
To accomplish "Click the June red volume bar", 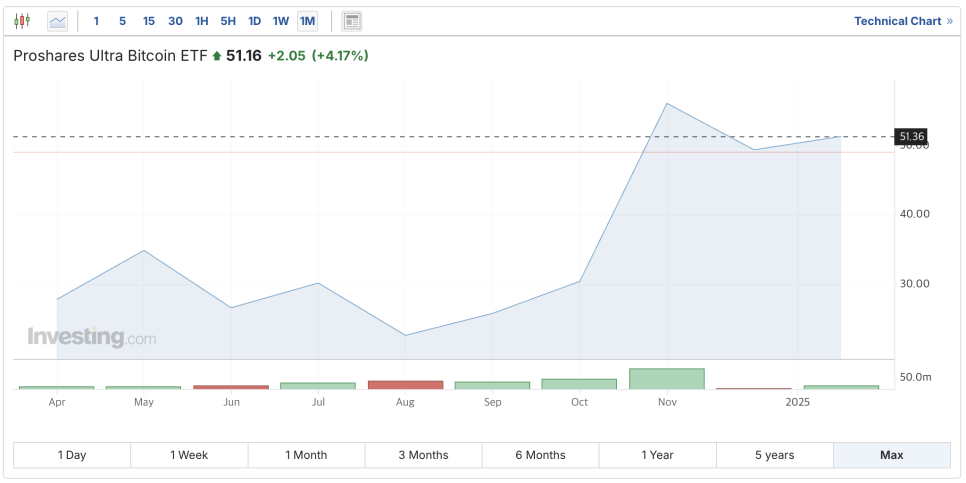I will (231, 387).
